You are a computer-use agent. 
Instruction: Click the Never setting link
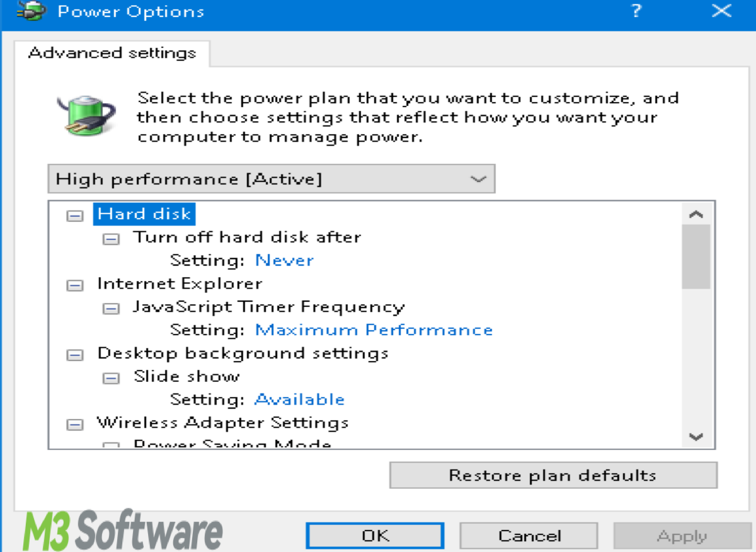point(284,260)
